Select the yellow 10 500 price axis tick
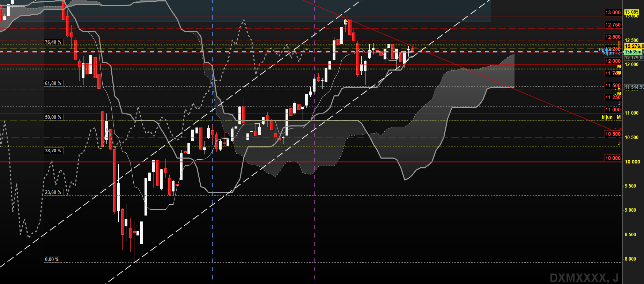The image size is (644, 284). [x=632, y=138]
